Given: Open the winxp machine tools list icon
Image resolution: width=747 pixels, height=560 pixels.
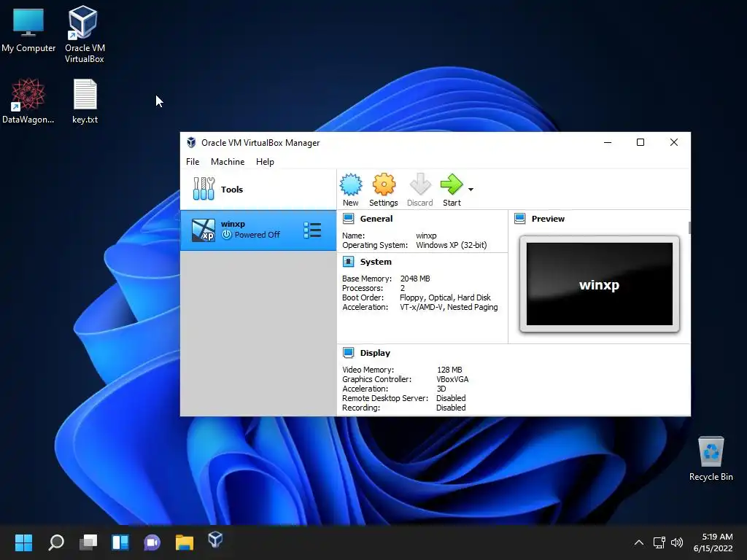Looking at the screenshot, I should pos(312,230).
